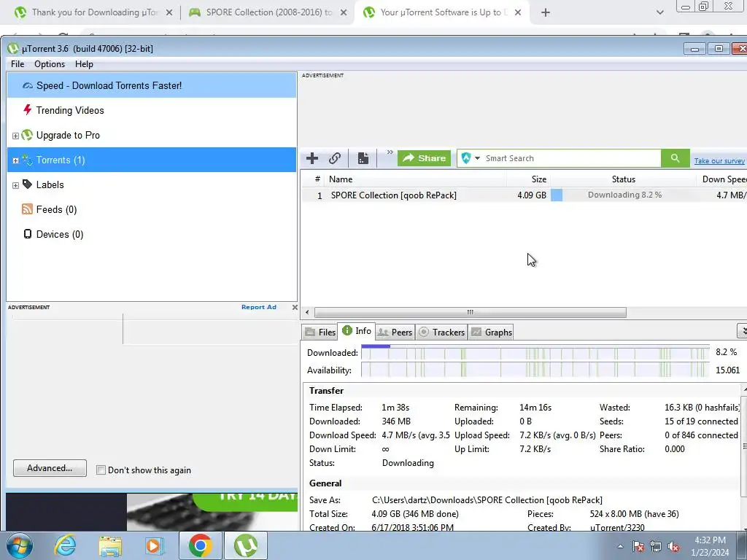Switch to the Peers tab

(x=395, y=332)
